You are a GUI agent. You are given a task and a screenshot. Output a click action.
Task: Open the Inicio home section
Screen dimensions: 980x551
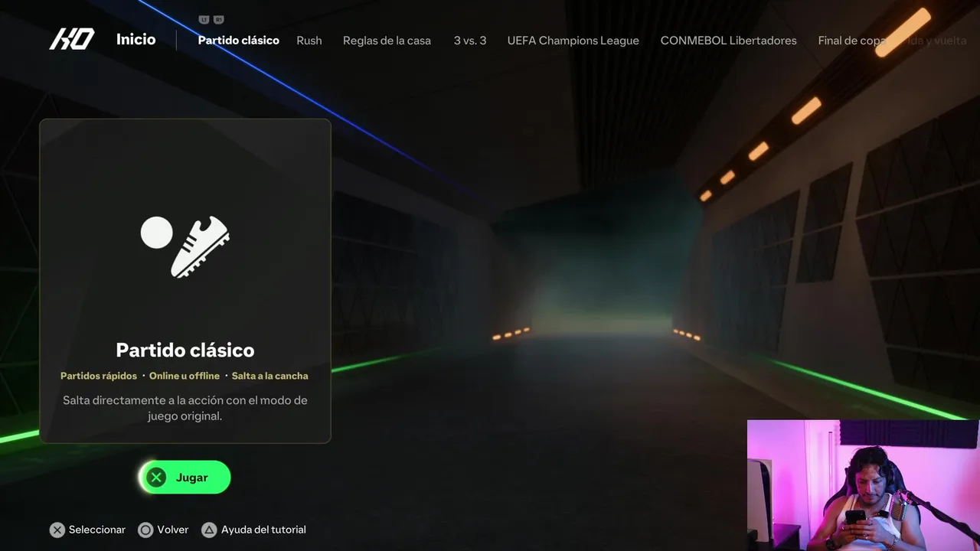pos(136,39)
